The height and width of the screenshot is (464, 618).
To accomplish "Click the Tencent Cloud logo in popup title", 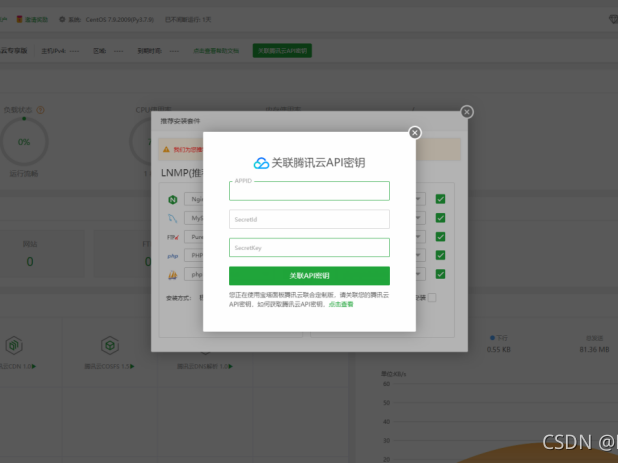I will pos(261,163).
